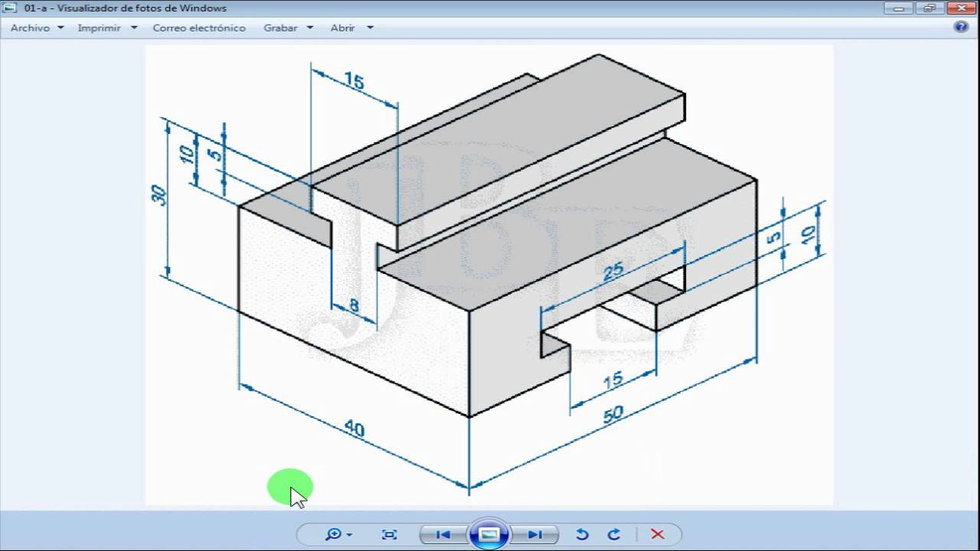Click the photo viewer window icon

tap(11, 8)
